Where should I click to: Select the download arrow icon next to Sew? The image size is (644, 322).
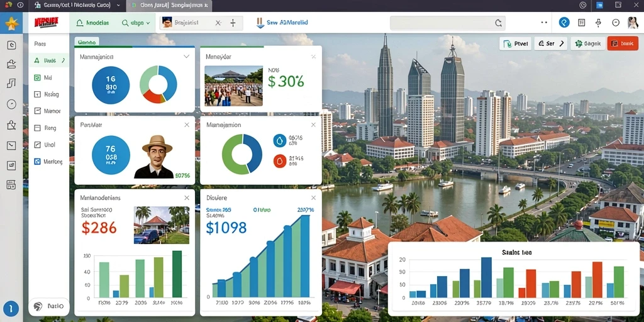(260, 23)
